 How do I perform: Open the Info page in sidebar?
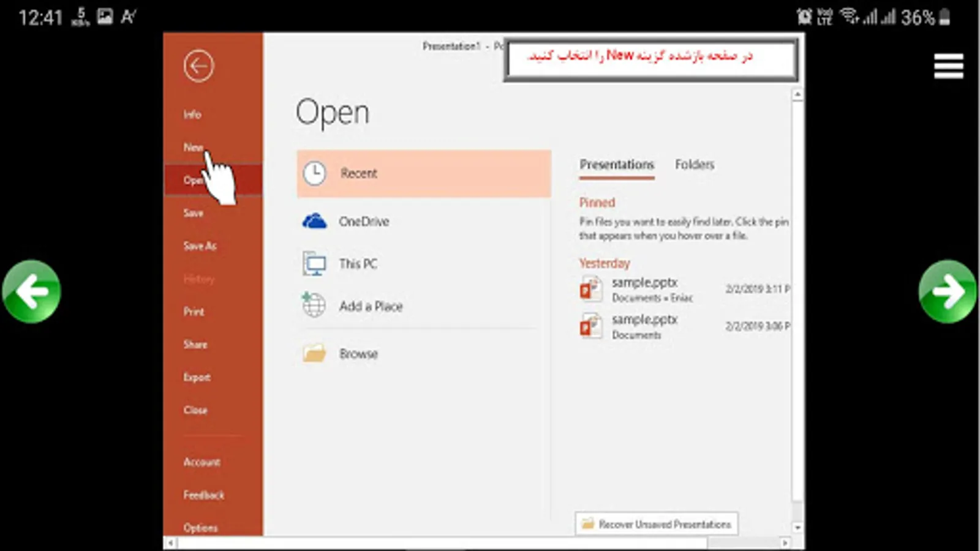click(x=192, y=114)
